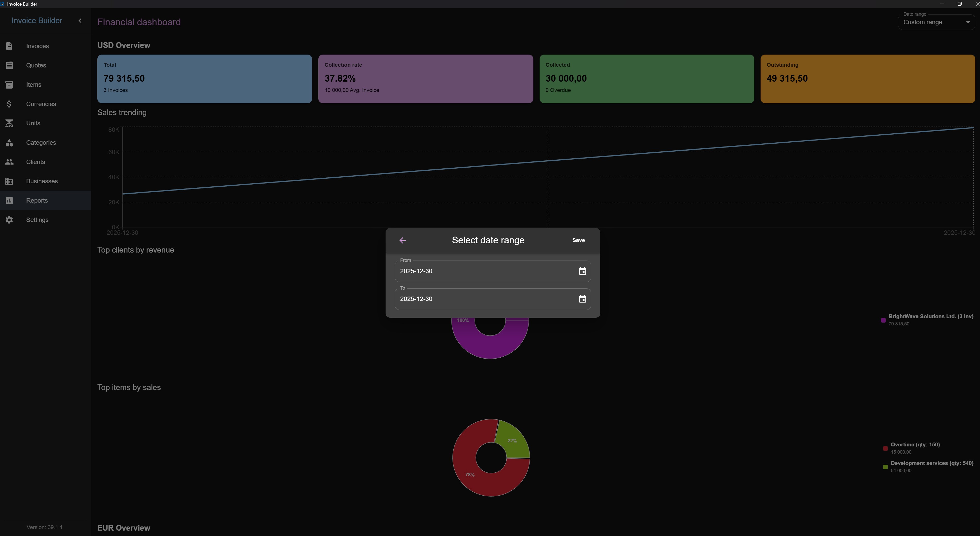Click the Reports chart icon
980x536 pixels.
(x=9, y=200)
